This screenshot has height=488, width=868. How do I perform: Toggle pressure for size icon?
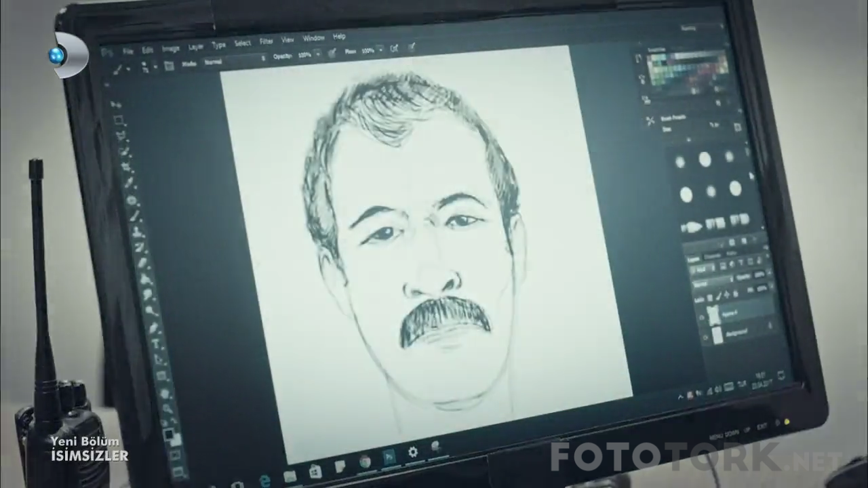[x=412, y=47]
